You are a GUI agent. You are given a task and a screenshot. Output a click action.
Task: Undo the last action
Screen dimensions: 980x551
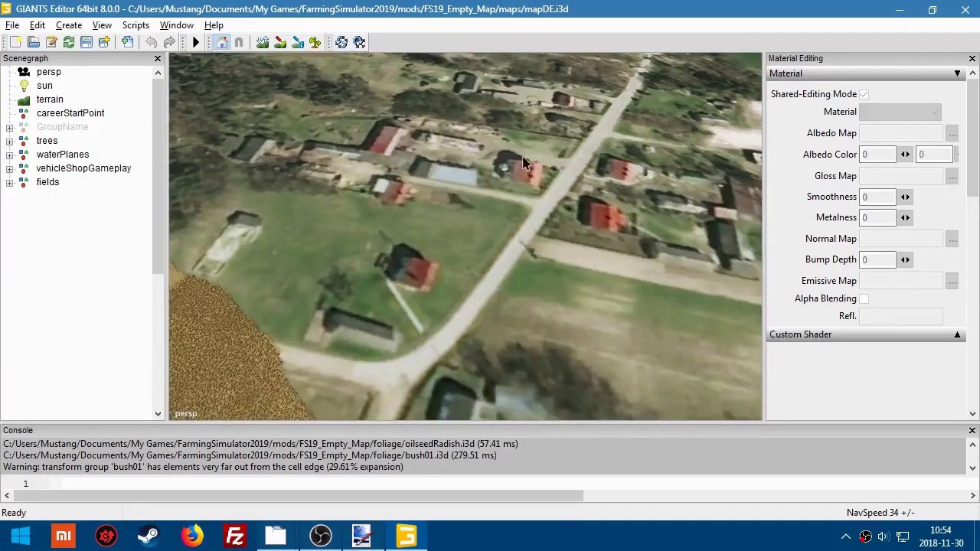[x=151, y=42]
